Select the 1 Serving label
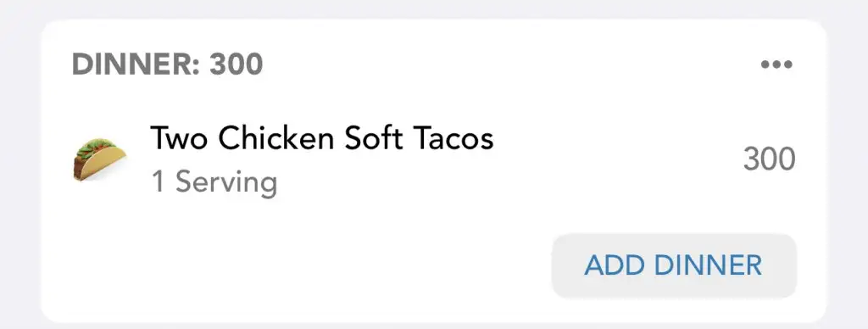 pyautogui.click(x=214, y=182)
